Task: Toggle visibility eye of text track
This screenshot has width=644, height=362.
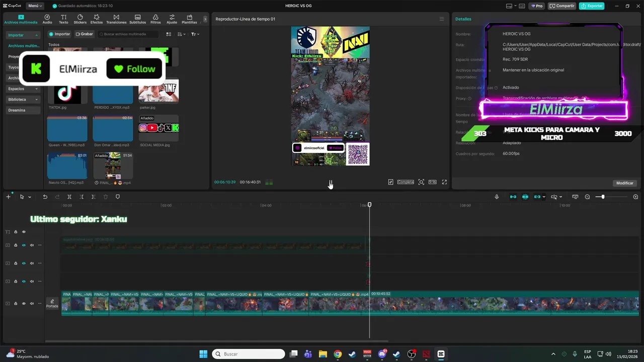Action: pyautogui.click(x=24, y=232)
